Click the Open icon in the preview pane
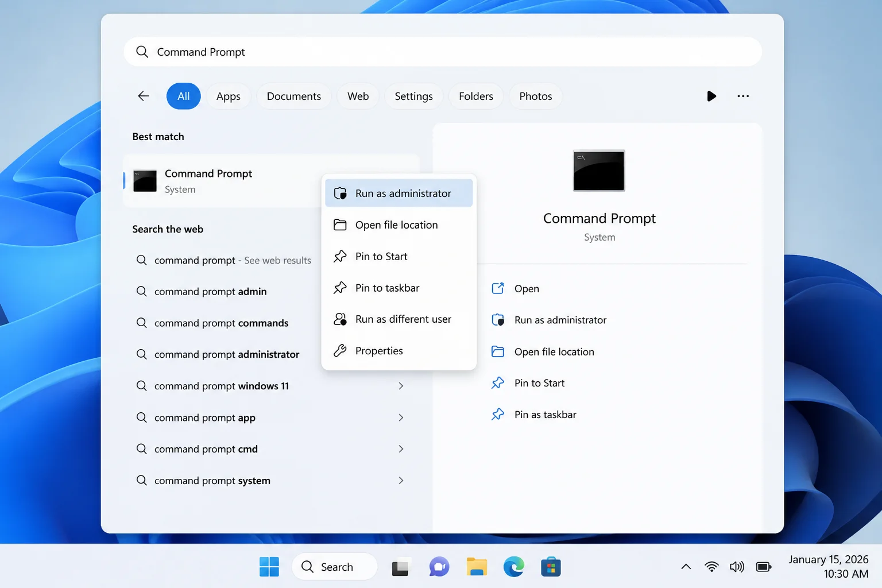This screenshot has height=588, width=882. tap(498, 288)
